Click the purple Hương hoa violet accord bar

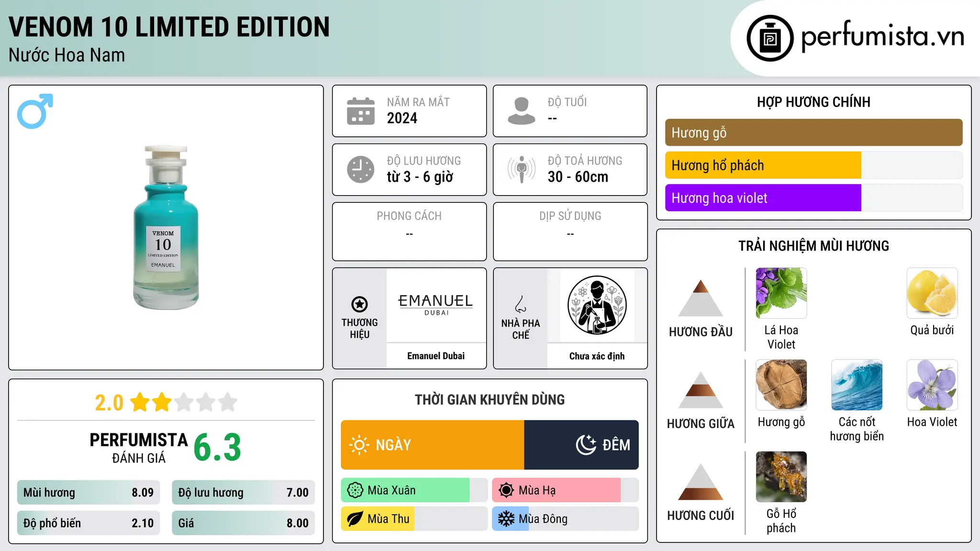[x=763, y=198]
